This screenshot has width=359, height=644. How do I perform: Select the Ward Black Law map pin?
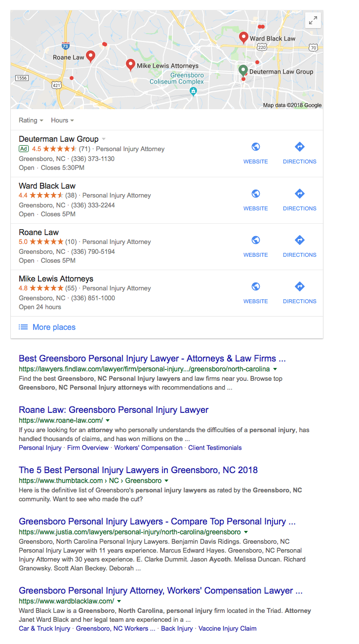click(x=243, y=38)
